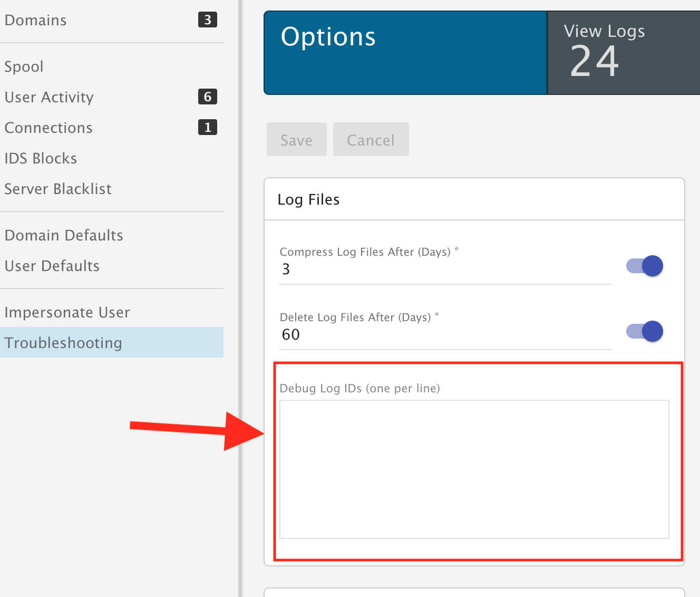Open User Defaults settings
Viewport: 700px width, 597px height.
(x=52, y=266)
